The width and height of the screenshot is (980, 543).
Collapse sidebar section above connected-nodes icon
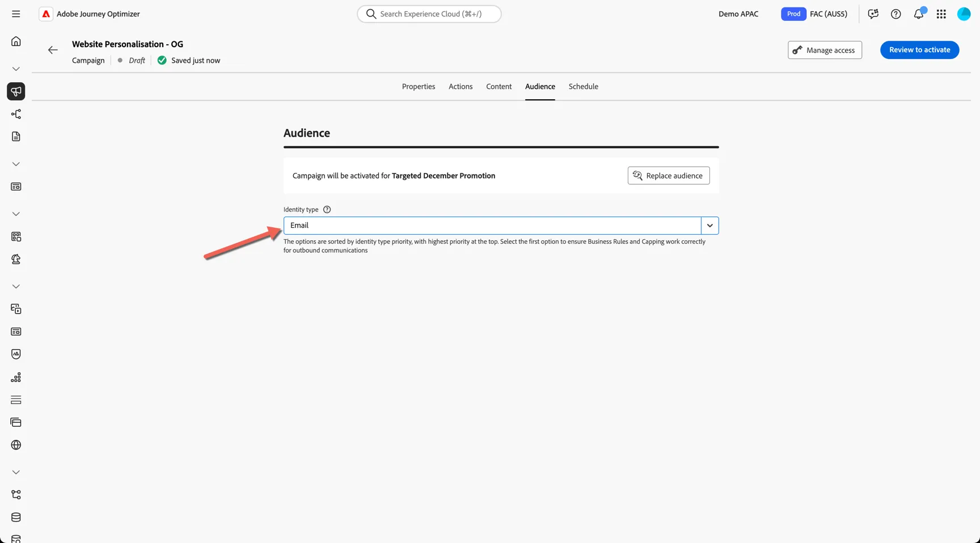pos(16,472)
